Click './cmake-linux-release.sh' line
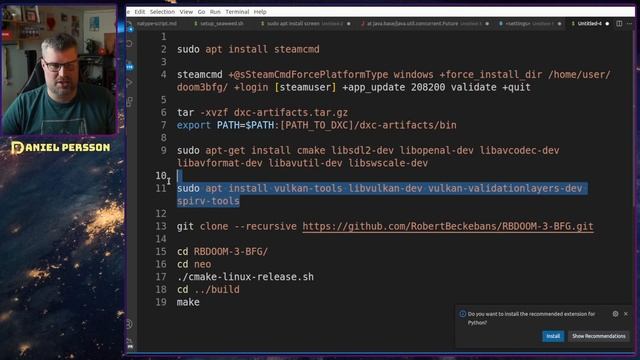The width and height of the screenshot is (640, 360). tap(245, 277)
